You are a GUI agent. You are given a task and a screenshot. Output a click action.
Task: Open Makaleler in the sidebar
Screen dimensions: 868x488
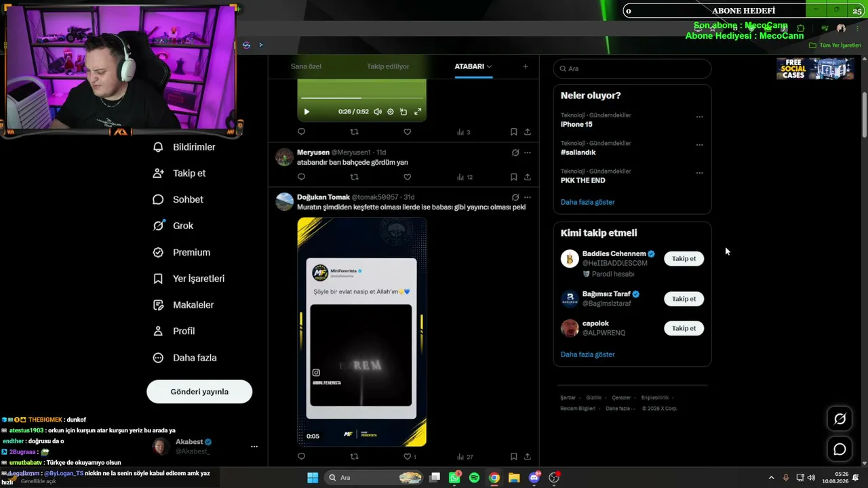click(x=184, y=305)
